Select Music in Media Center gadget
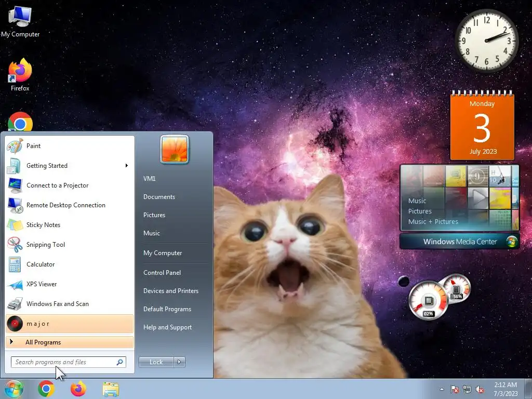This screenshot has width=532, height=399. click(417, 201)
